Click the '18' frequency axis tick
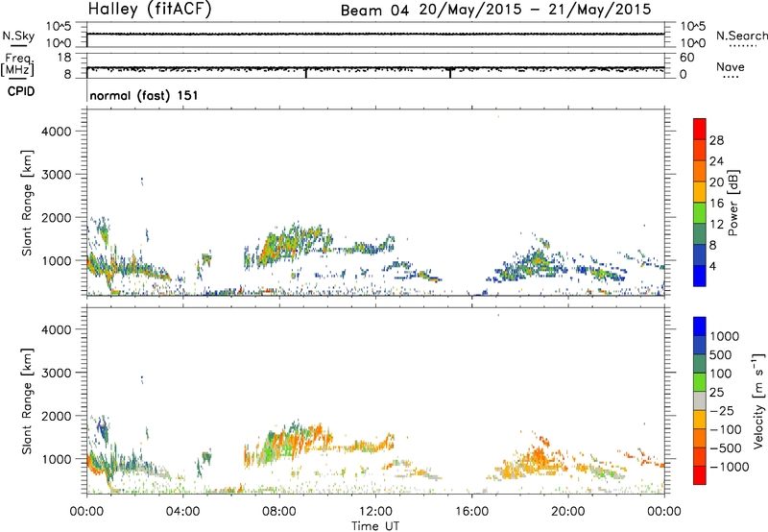The height and width of the screenshot is (532, 768). 64,58
